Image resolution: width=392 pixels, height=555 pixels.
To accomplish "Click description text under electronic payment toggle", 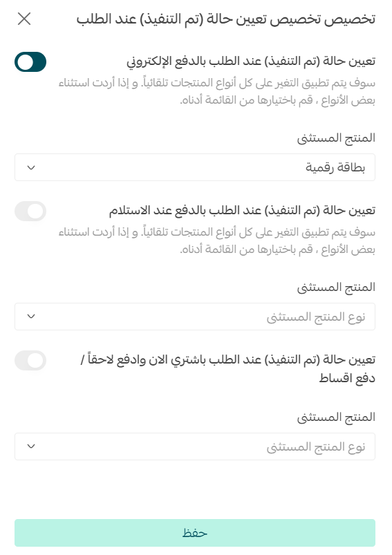I will coord(216,92).
